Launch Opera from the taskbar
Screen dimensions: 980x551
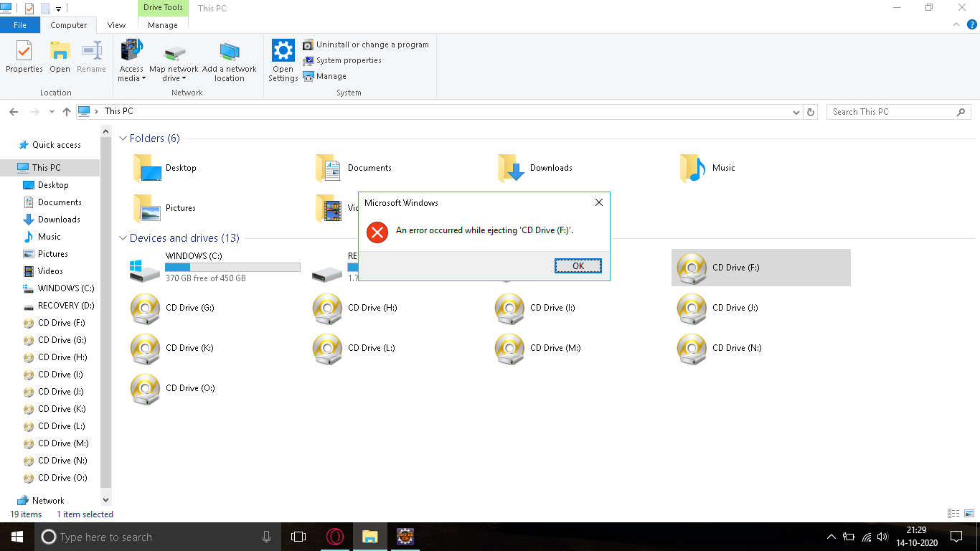334,537
